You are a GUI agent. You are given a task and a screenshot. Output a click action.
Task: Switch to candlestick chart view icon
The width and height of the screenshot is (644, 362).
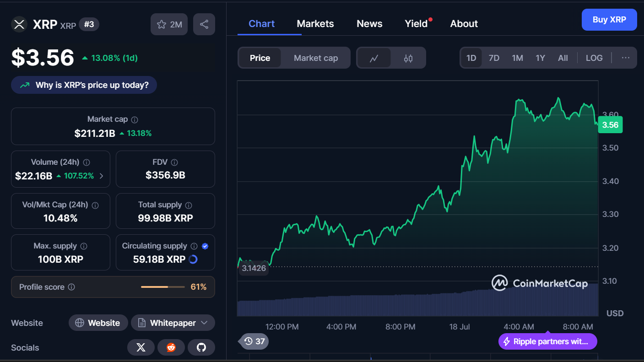pyautogui.click(x=408, y=58)
